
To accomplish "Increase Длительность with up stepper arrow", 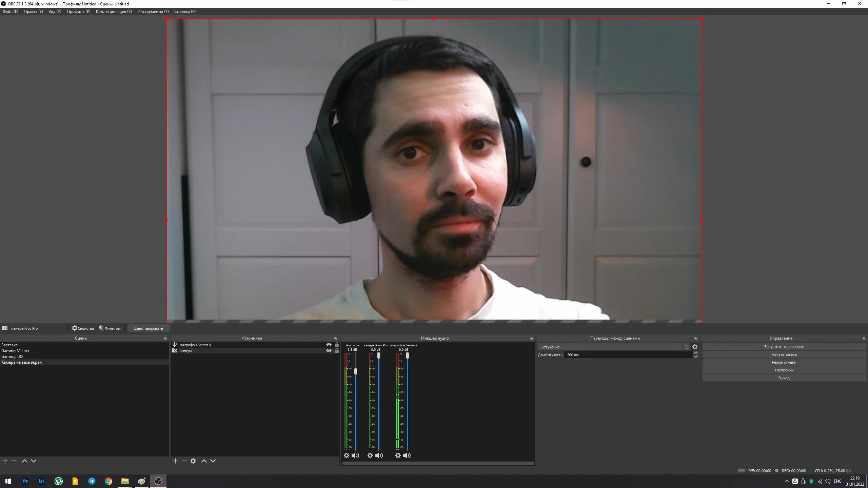I will click(696, 353).
